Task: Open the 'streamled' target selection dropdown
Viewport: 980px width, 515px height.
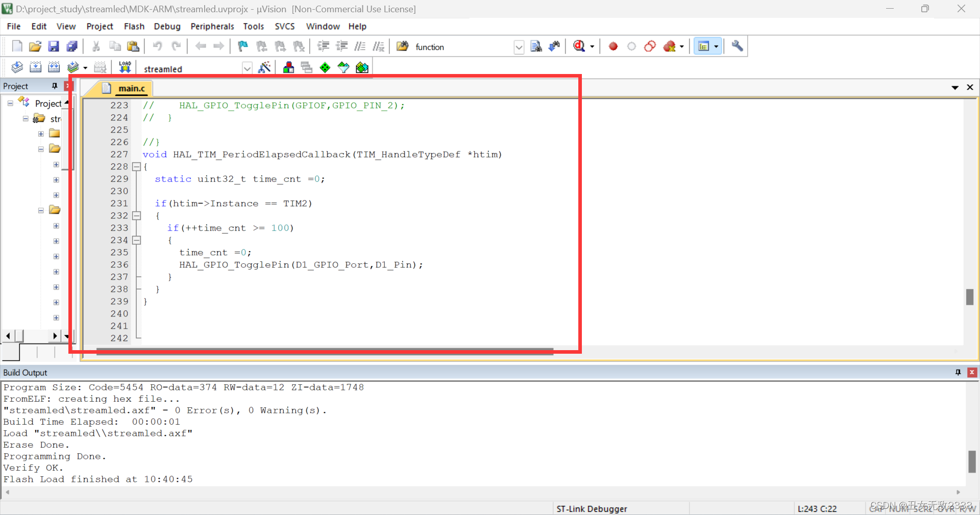Action: [x=247, y=68]
